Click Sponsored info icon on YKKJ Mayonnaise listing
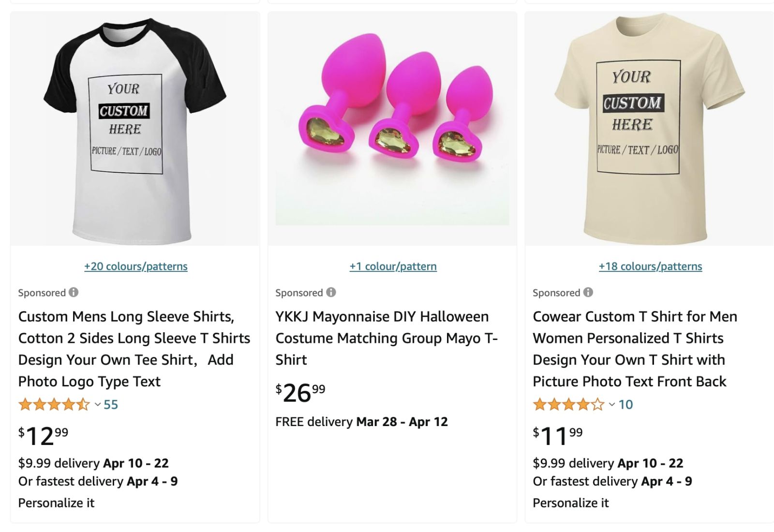This screenshot has height=532, width=774. point(331,292)
